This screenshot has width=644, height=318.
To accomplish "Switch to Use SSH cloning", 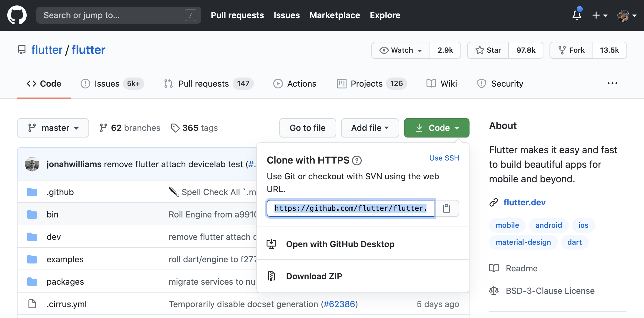I will (444, 158).
